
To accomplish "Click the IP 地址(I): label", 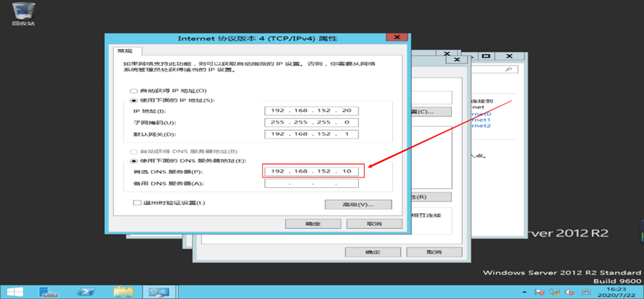I will coord(148,111).
